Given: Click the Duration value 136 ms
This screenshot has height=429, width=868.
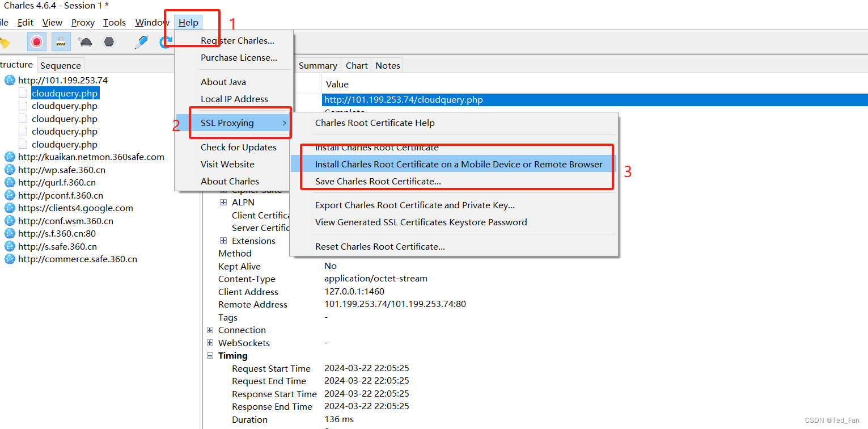Looking at the screenshot, I should pos(339,419).
